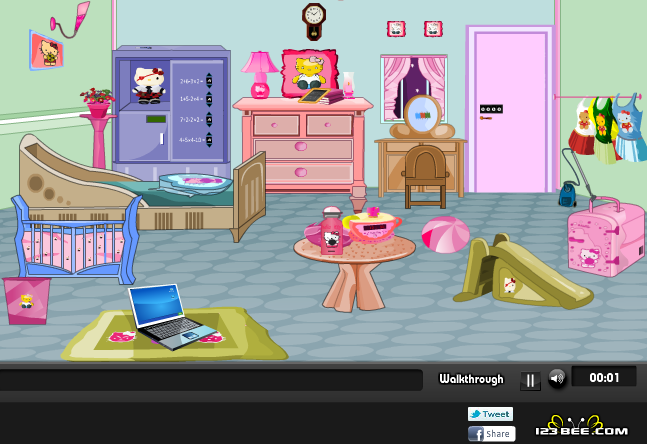
Task: Click the blue baby crib
Action: (x=76, y=240)
